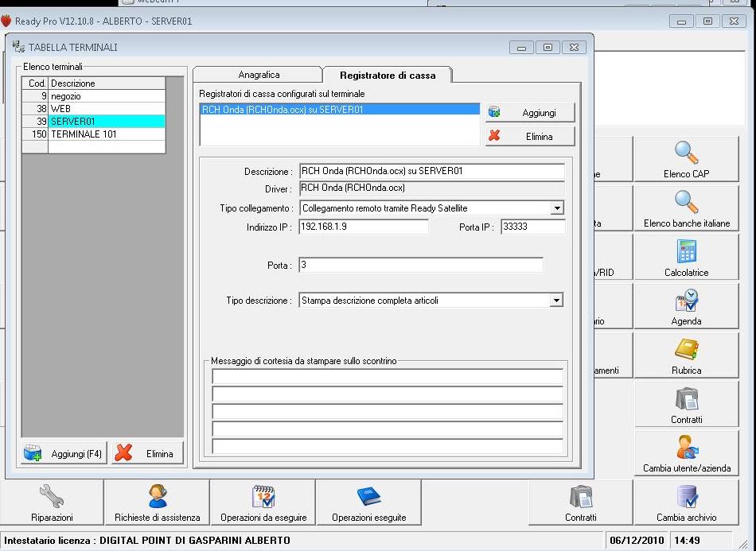Viewport: 756px width, 551px height.
Task: Select 'negozio' terminal row
Action: [94, 96]
